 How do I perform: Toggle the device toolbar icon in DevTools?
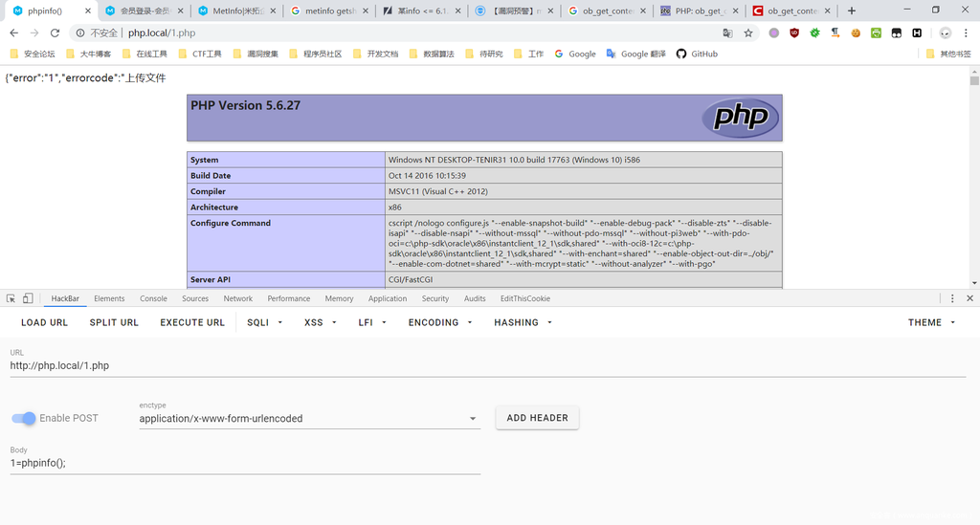click(x=28, y=298)
